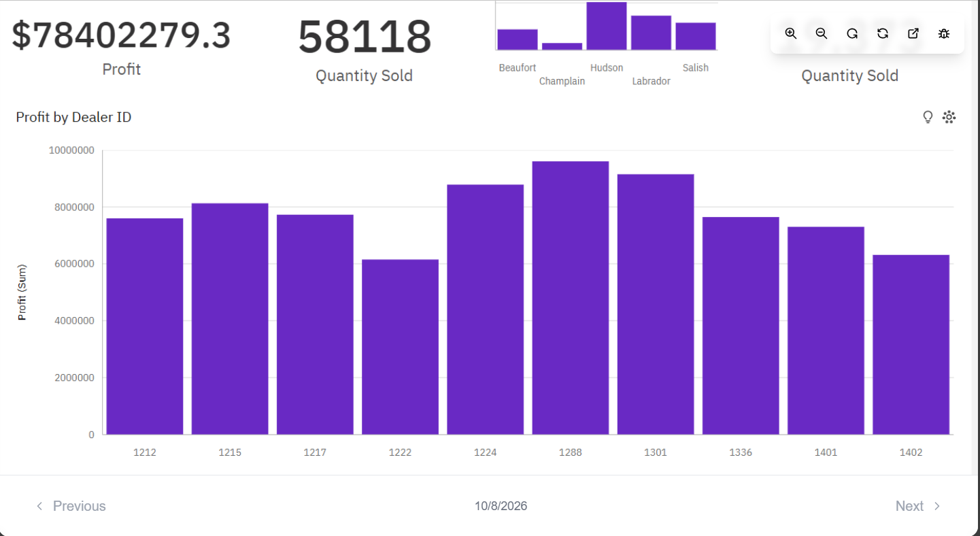The width and height of the screenshot is (980, 536).
Task: Click the left chevron beside Previous
Action: 39,506
